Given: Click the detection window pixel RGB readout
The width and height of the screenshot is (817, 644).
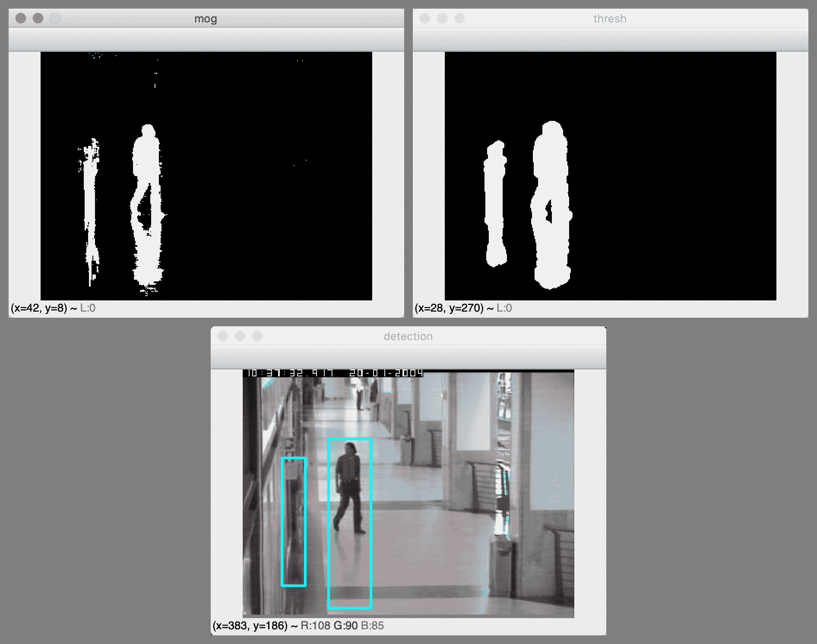Looking at the screenshot, I should (x=342, y=625).
